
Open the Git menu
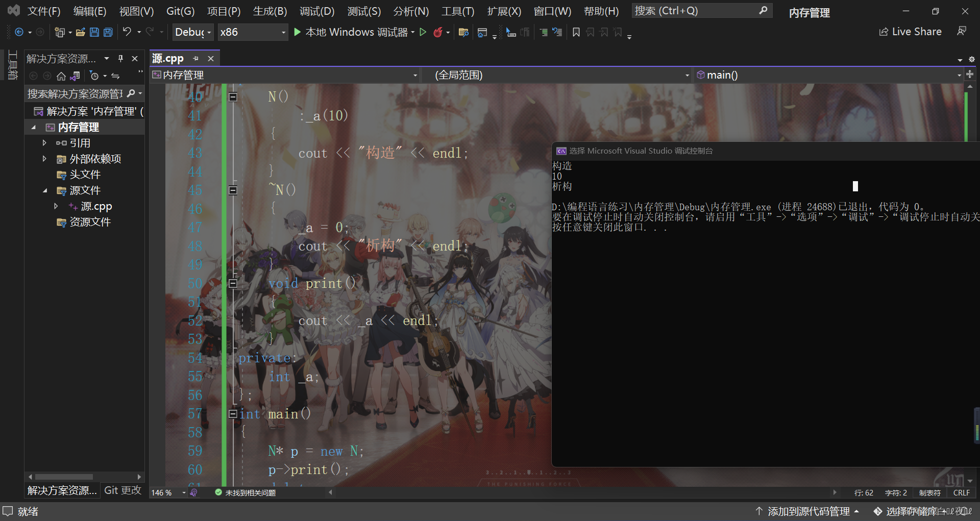[x=180, y=11]
